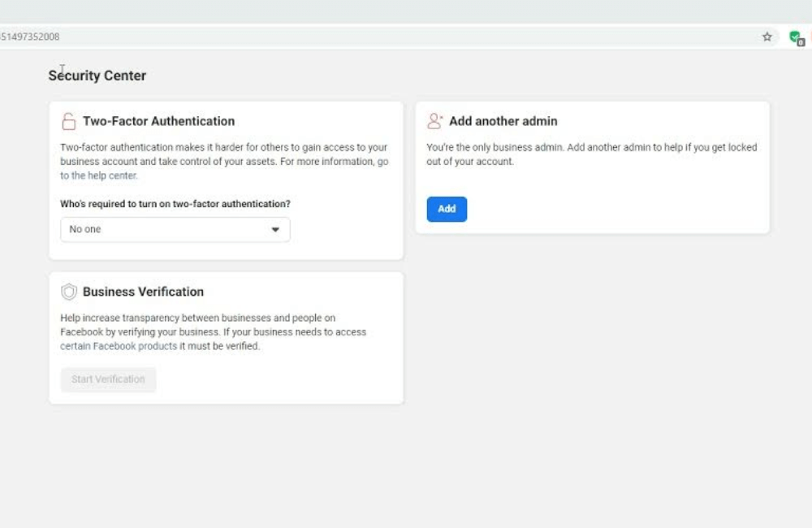This screenshot has height=528, width=812.
Task: Click the Business Verification heading text
Action: tap(143, 292)
